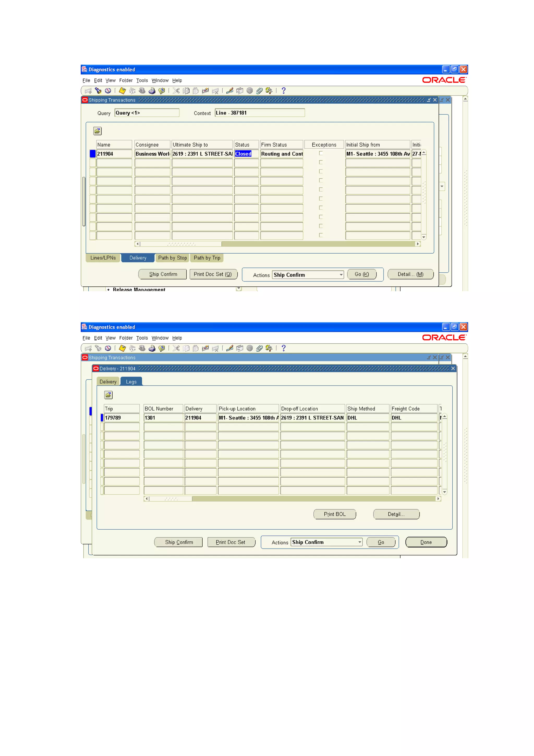Screen dimensions: 534x756
Task: Click the Find flashlight icon in top toolbar
Action: click(x=98, y=91)
